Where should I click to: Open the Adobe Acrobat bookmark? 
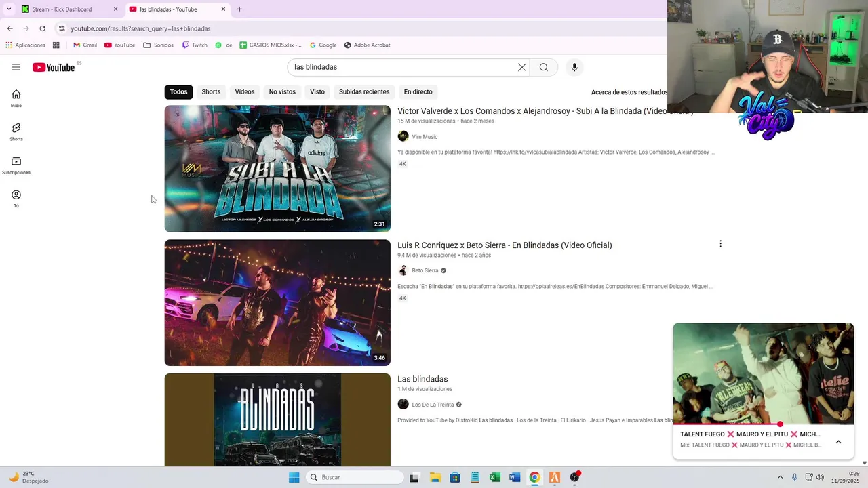click(x=367, y=45)
